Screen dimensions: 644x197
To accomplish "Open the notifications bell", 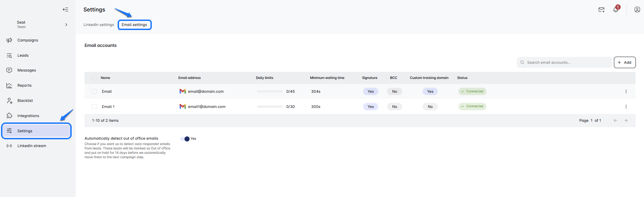I will coord(616,10).
